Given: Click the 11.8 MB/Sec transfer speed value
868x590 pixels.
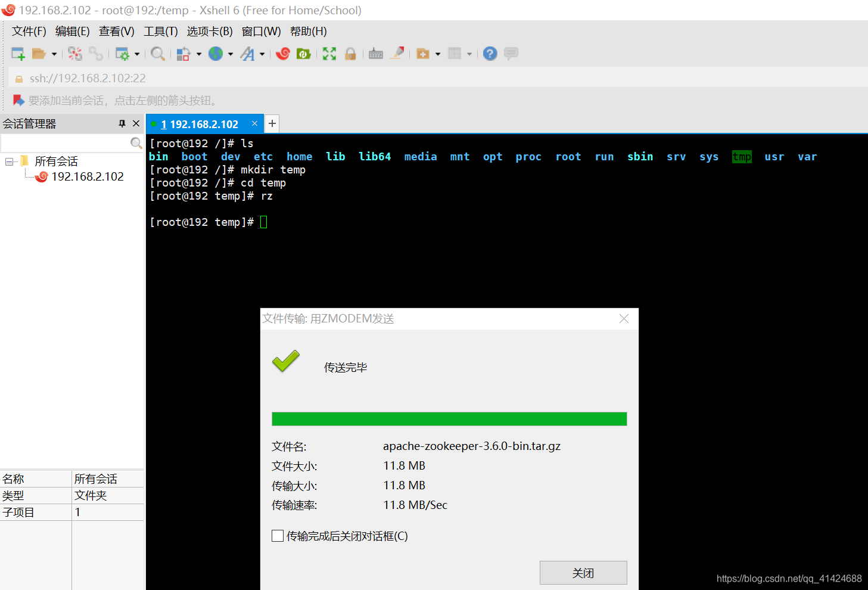Looking at the screenshot, I should [x=415, y=505].
